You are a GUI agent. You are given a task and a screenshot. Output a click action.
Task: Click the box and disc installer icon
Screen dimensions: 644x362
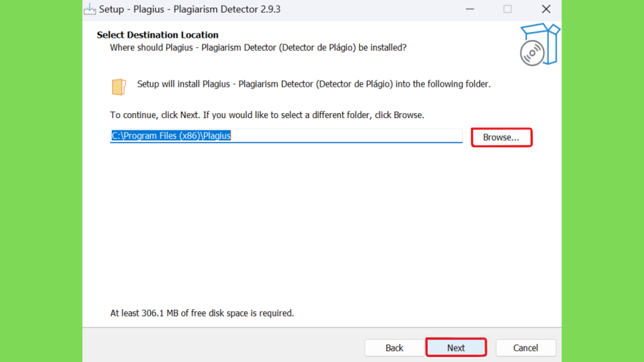(x=540, y=45)
